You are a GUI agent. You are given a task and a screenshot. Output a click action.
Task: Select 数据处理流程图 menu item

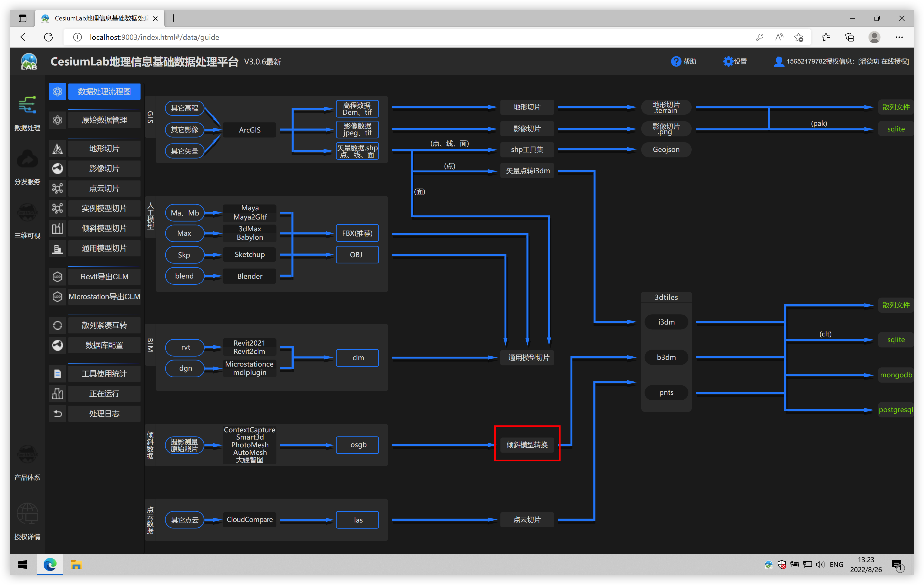104,91
